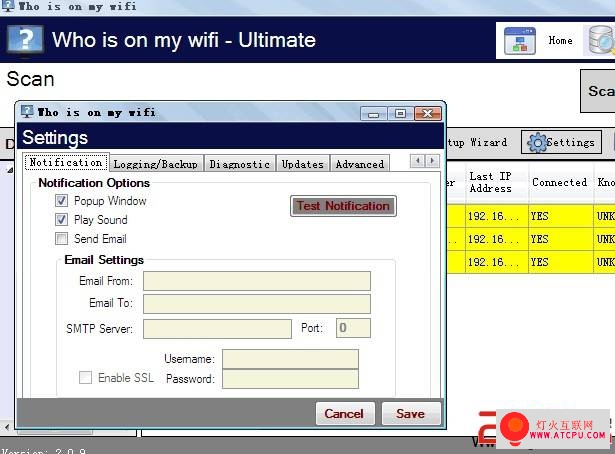615x454 pixels.
Task: Select the Password input field
Action: [290, 379]
